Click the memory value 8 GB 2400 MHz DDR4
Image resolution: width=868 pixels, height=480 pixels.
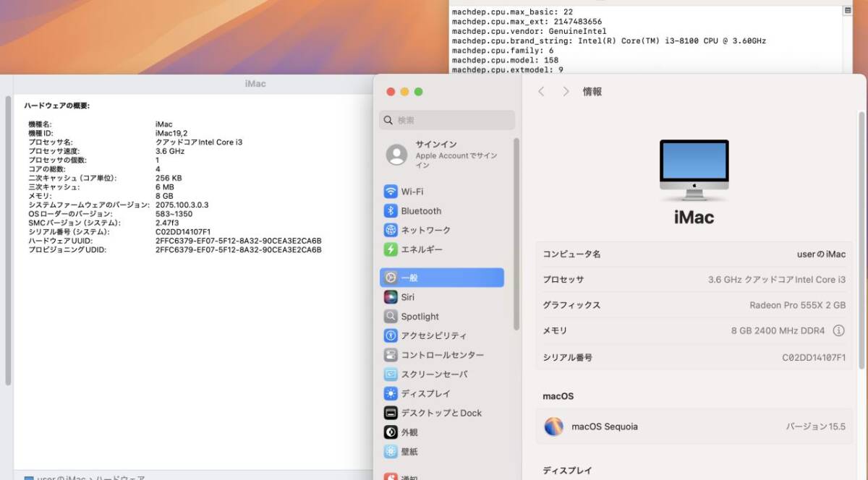click(778, 330)
